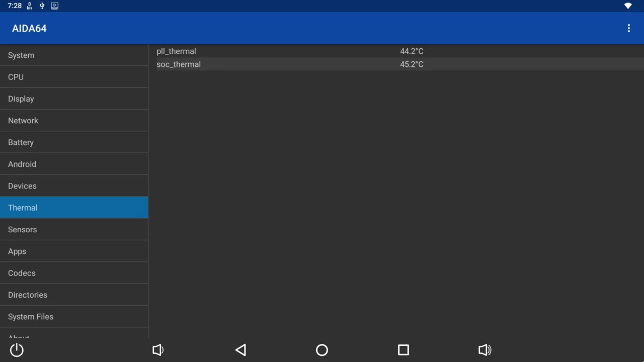Open the three-dot overflow menu
The height and width of the screenshot is (362, 644).
click(628, 28)
